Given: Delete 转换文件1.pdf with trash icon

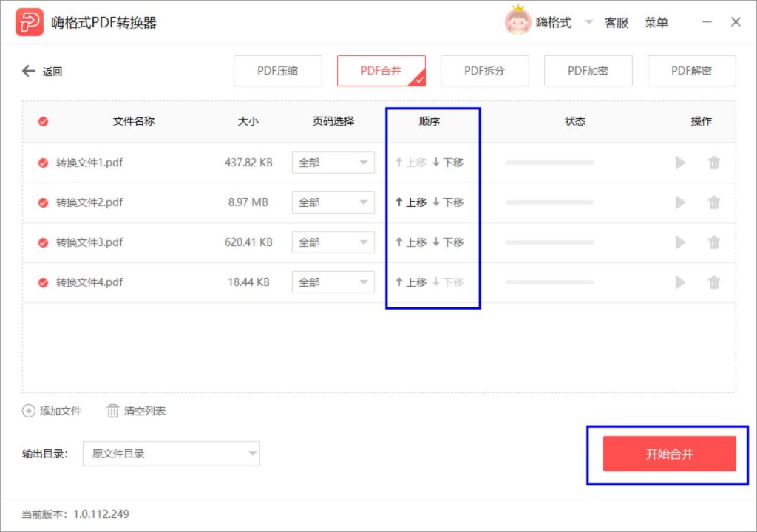Looking at the screenshot, I should 714,163.
